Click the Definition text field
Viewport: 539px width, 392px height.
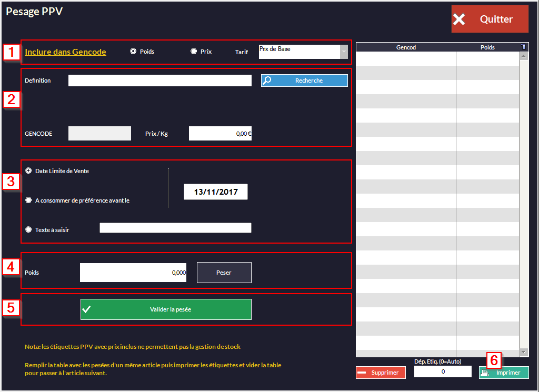[160, 81]
